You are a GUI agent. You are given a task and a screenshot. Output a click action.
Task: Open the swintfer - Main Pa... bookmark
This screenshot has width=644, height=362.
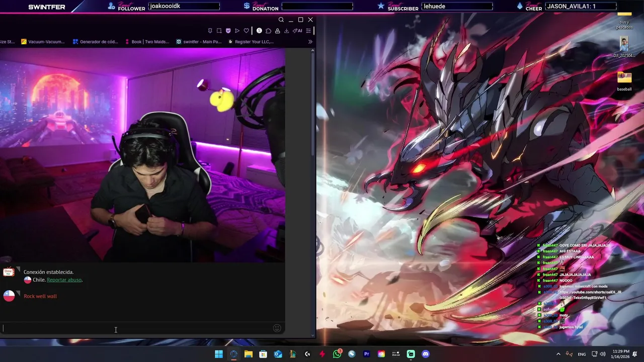(x=199, y=42)
